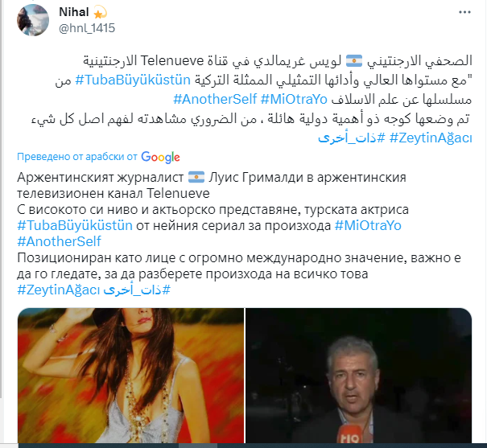Open #MiOtraYo hashtag in translated text
This screenshot has height=448, width=487.
[x=368, y=225]
